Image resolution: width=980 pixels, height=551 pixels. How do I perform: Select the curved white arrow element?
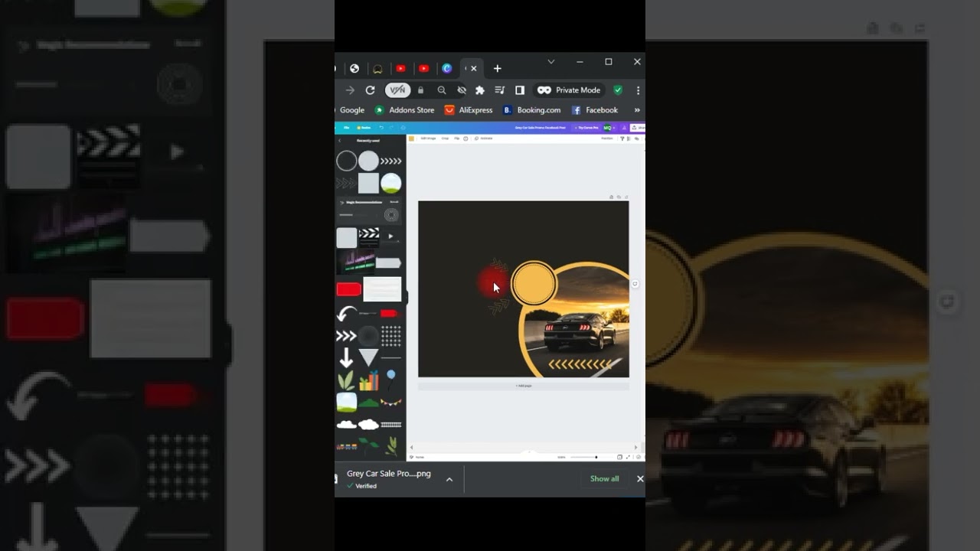(347, 314)
